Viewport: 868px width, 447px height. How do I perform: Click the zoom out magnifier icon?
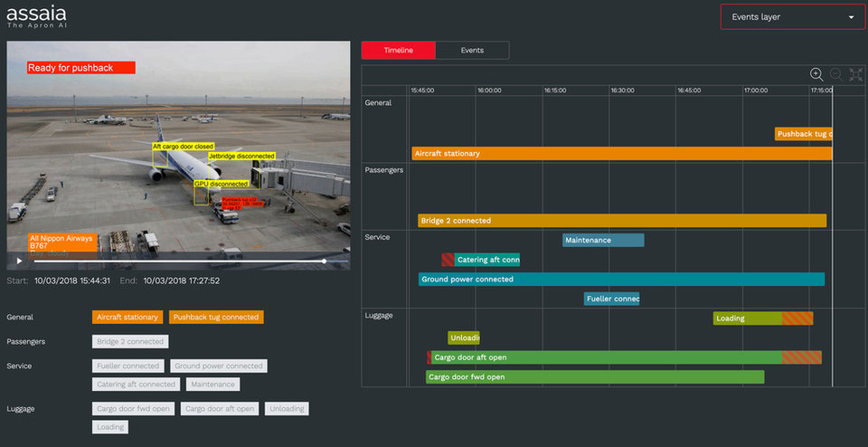point(836,75)
